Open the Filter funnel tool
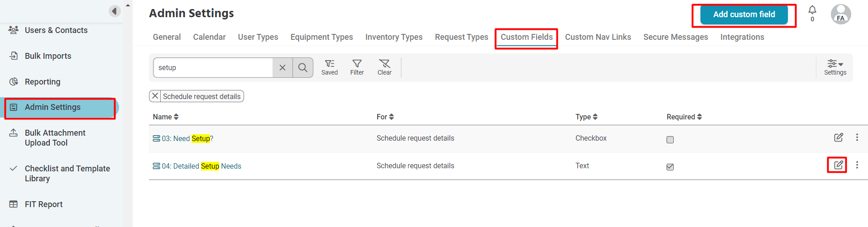The height and width of the screenshot is (227, 868). click(357, 67)
